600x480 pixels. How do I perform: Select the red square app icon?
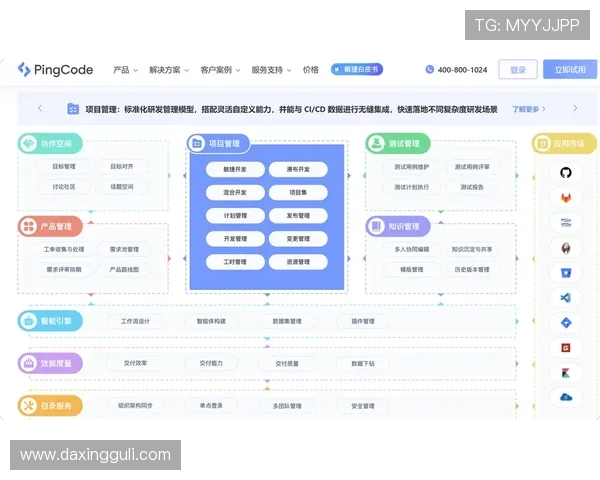(566, 348)
